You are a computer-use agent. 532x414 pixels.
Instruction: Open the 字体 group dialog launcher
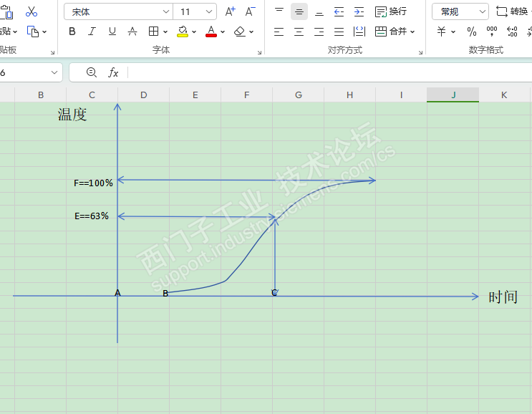259,52
